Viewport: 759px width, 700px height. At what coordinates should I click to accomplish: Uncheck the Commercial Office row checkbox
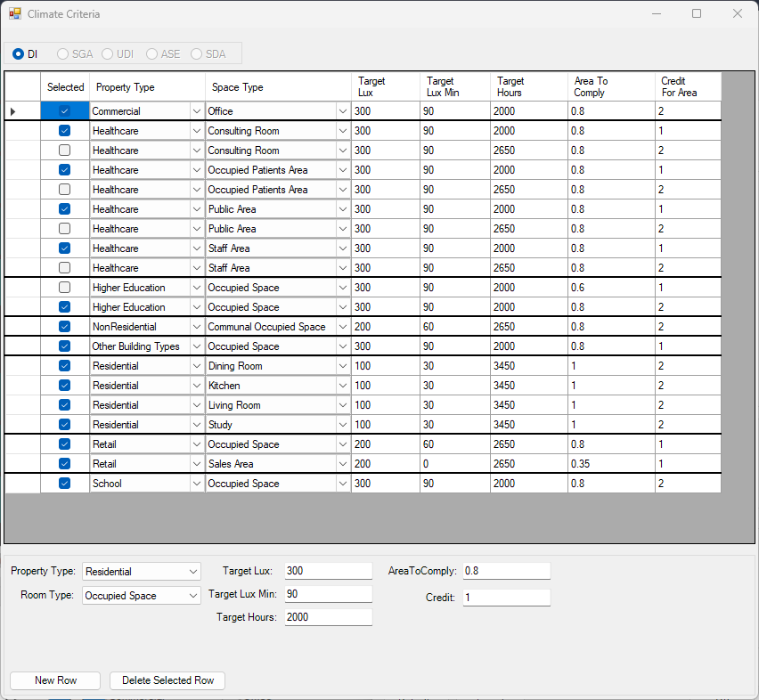64,111
